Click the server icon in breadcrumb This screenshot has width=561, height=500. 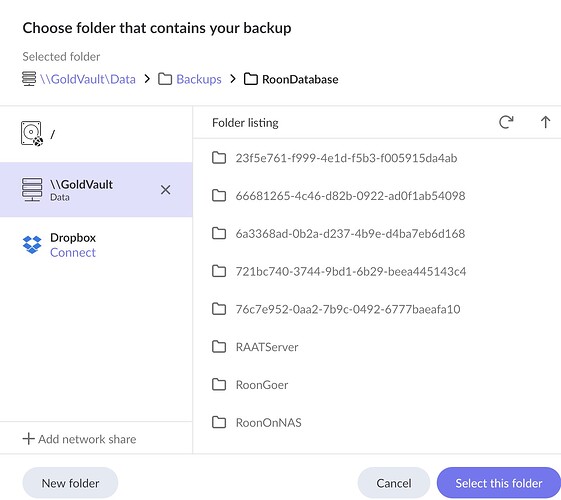29,79
